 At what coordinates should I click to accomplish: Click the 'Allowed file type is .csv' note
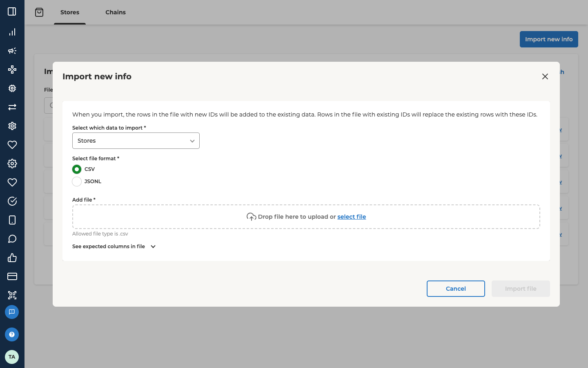click(100, 234)
